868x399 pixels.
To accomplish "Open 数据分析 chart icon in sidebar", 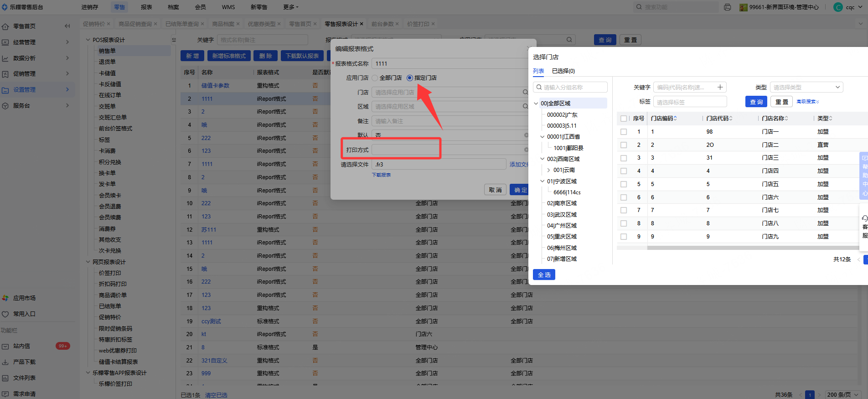I will [x=5, y=58].
